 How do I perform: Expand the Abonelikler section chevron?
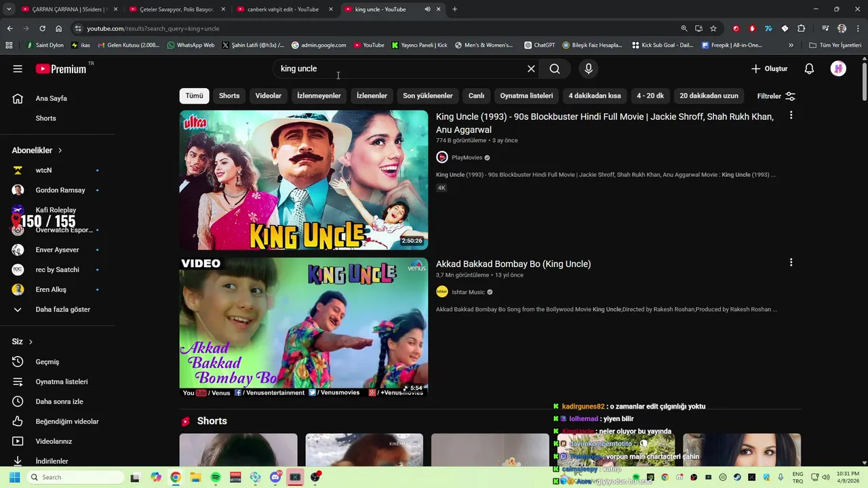pyautogui.click(x=60, y=150)
